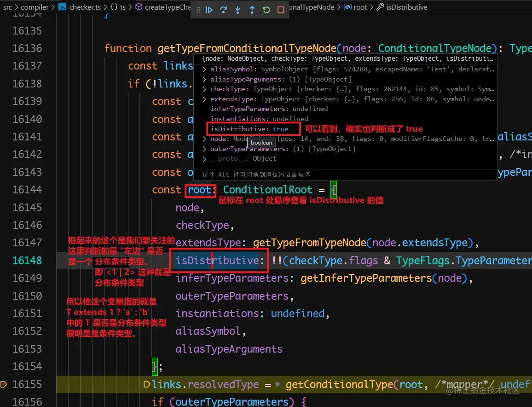Screen dimensions: 532x407
Task: Click the root variable on line 16144
Action: 199,190
